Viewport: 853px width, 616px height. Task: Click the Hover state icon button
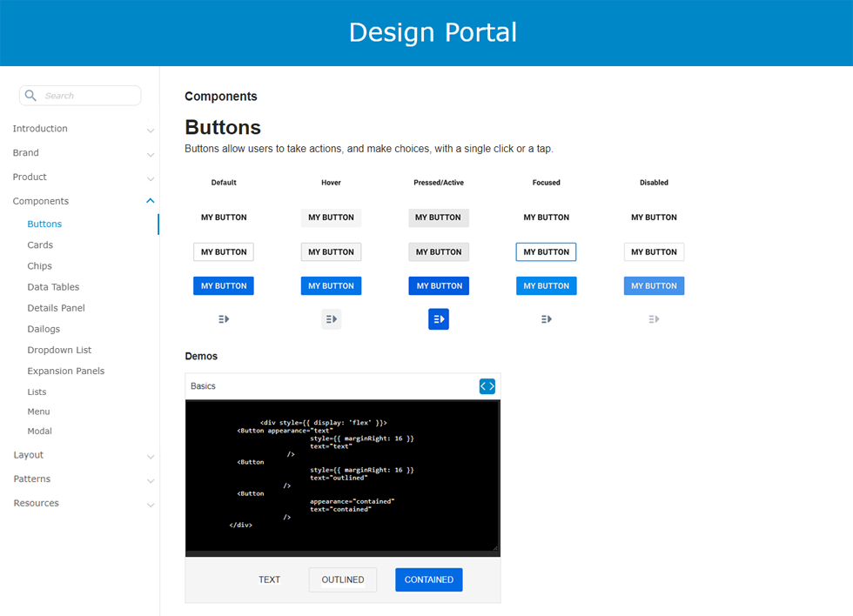[x=331, y=319]
